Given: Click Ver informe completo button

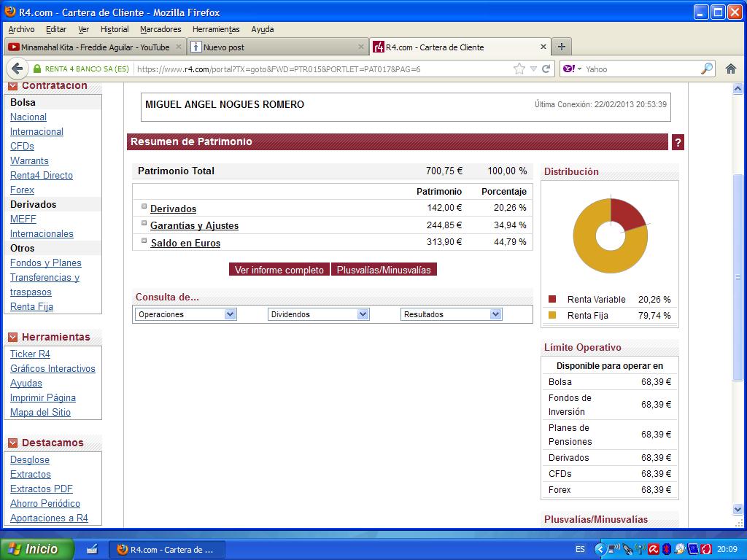Looking at the screenshot, I should [279, 270].
